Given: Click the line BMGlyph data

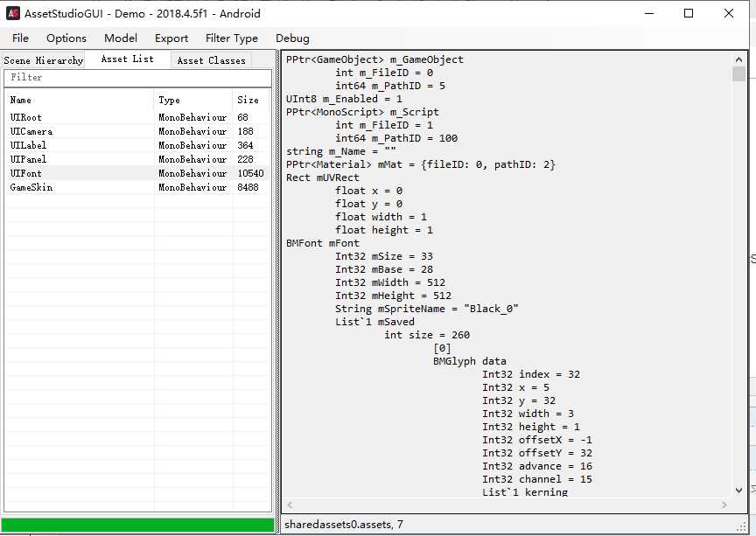Looking at the screenshot, I should click(x=470, y=361).
